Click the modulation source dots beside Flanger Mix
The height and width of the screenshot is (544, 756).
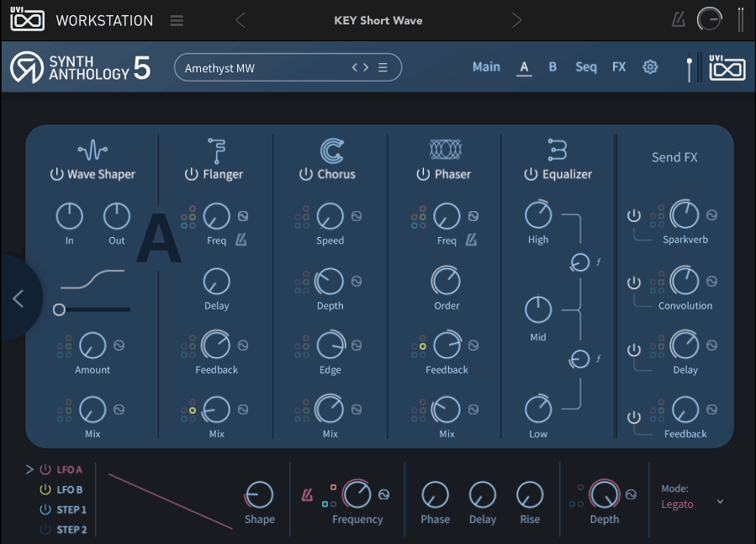point(188,410)
